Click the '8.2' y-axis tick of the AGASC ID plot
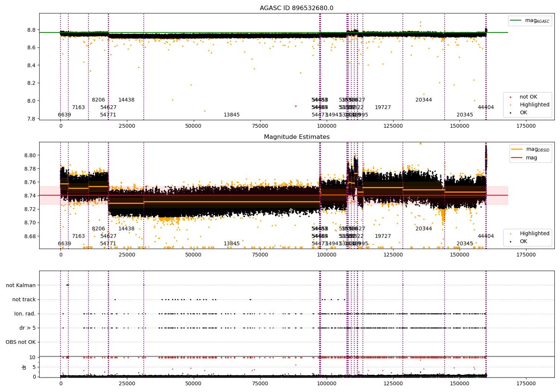Screen dimensions: 560x392 point(31,83)
